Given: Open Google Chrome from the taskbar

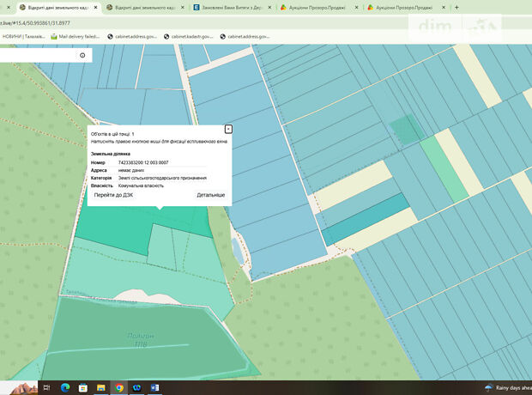Looking at the screenshot, I should click(x=119, y=388).
